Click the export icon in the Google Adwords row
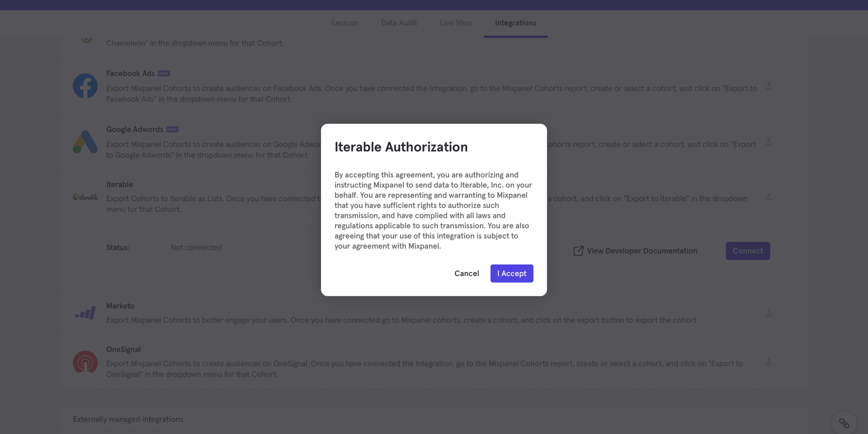Viewport: 868px width, 434px height. 769,142
